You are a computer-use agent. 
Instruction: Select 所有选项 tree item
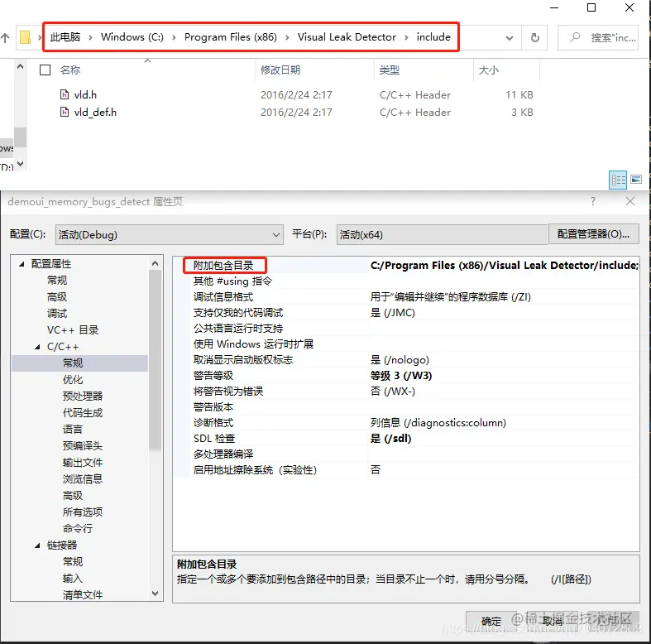(83, 512)
